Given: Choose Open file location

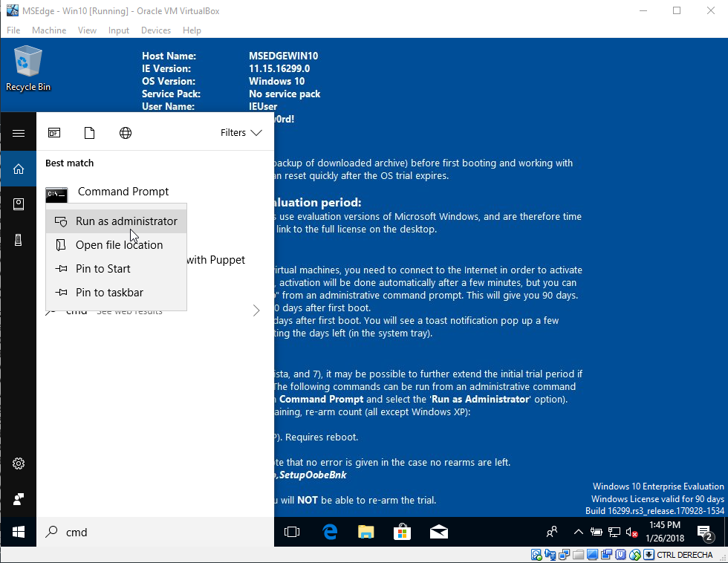Looking at the screenshot, I should point(116,245).
